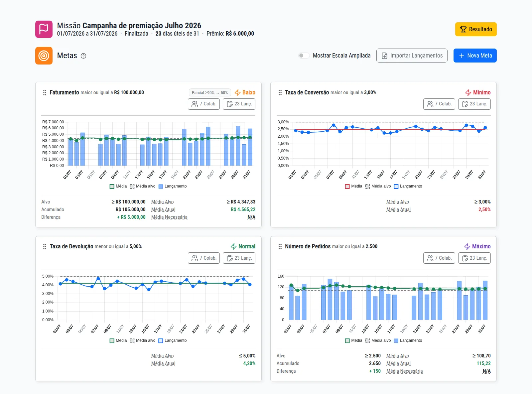Screen dimensions: 532x394
Task: Click the pink mission flag icon
Action: [44, 29]
